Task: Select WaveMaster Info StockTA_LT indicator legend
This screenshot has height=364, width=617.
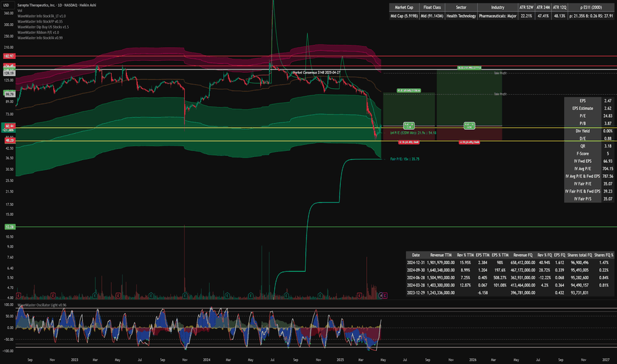Action: 42,16
